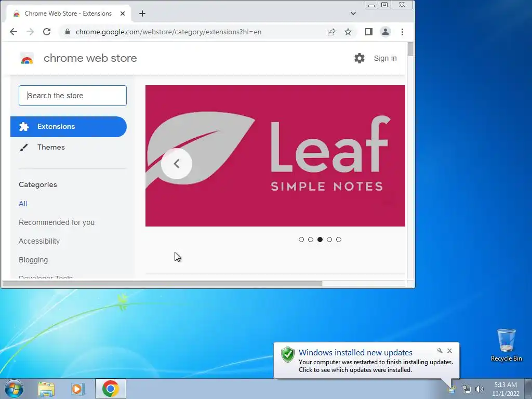Open the taskbar clock showing 5:13 AM
The image size is (532, 399).
pos(506,389)
